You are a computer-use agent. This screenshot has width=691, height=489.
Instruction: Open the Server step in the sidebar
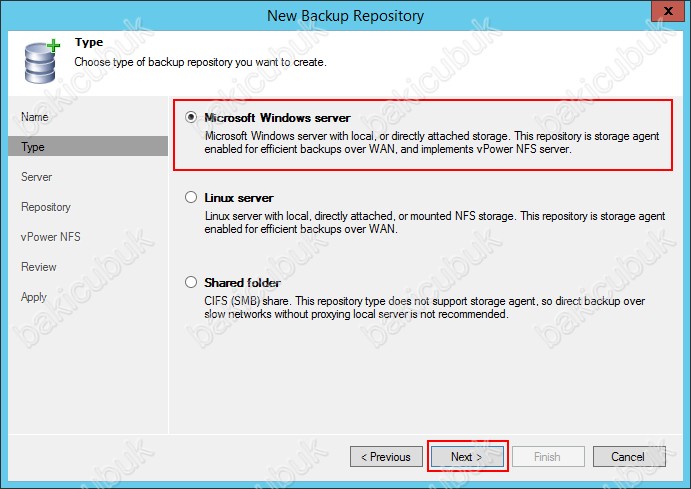(37, 177)
